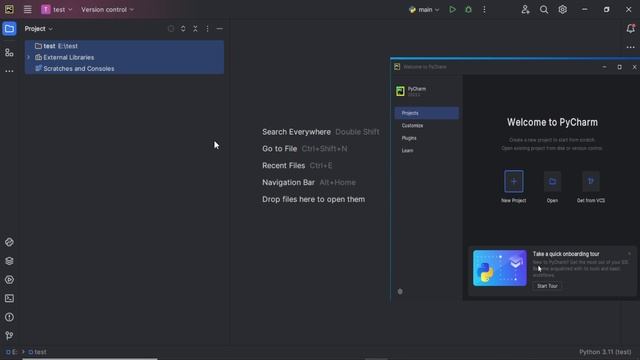Screen dimensions: 640x360
Task: Click Select Opened File icon
Action: point(171,29)
